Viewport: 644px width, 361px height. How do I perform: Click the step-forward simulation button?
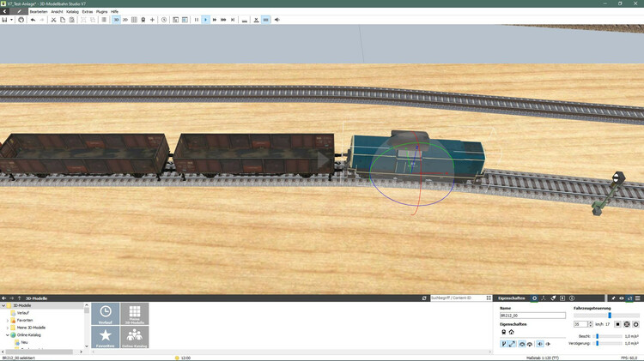(233, 20)
